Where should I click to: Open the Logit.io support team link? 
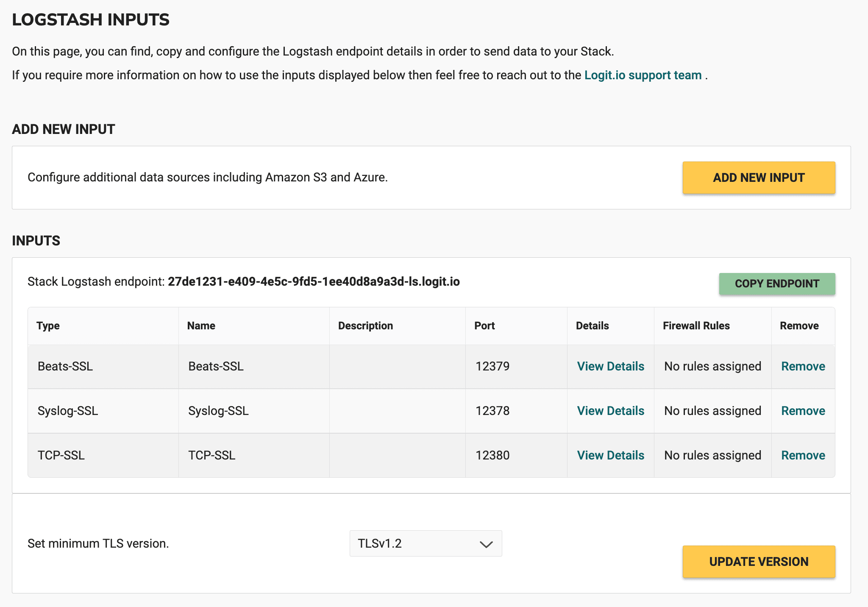tap(643, 75)
